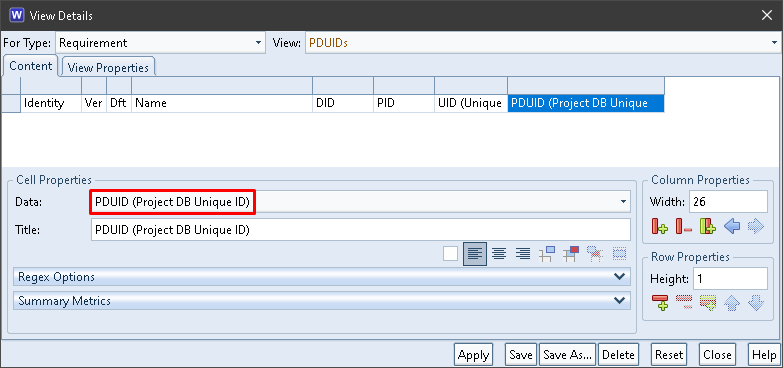
Task: Select the Name column cell
Action: pos(222,103)
